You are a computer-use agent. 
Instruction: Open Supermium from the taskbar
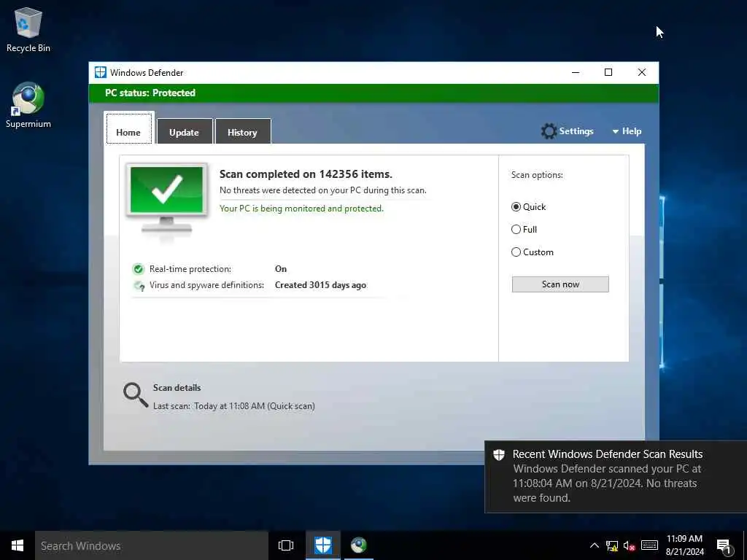pos(359,545)
